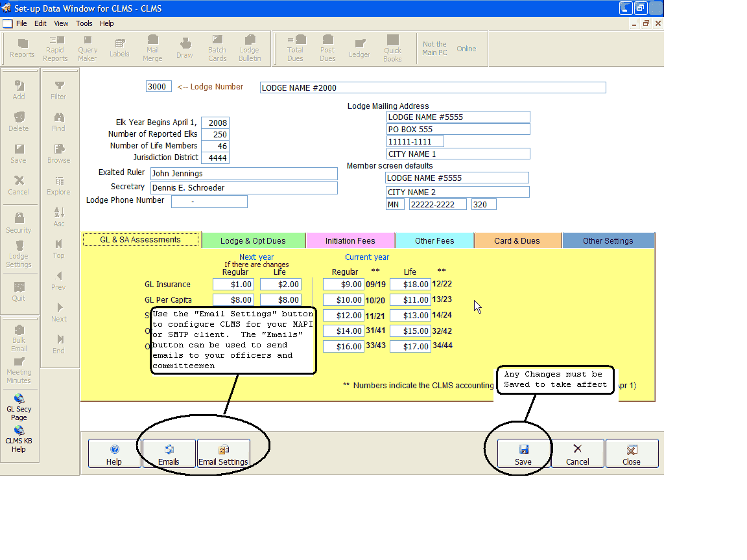Open the Card & Dues tab
Viewport: 747px width, 560px height.
point(517,240)
